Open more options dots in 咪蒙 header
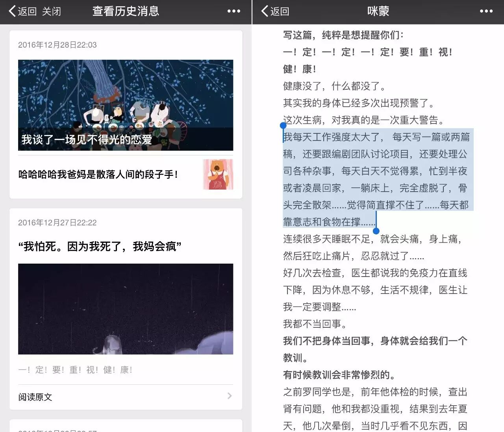 486,11
